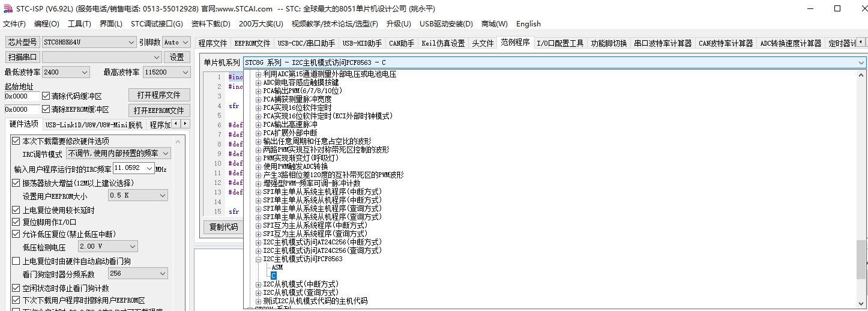Click the 设置 button

[177, 57]
